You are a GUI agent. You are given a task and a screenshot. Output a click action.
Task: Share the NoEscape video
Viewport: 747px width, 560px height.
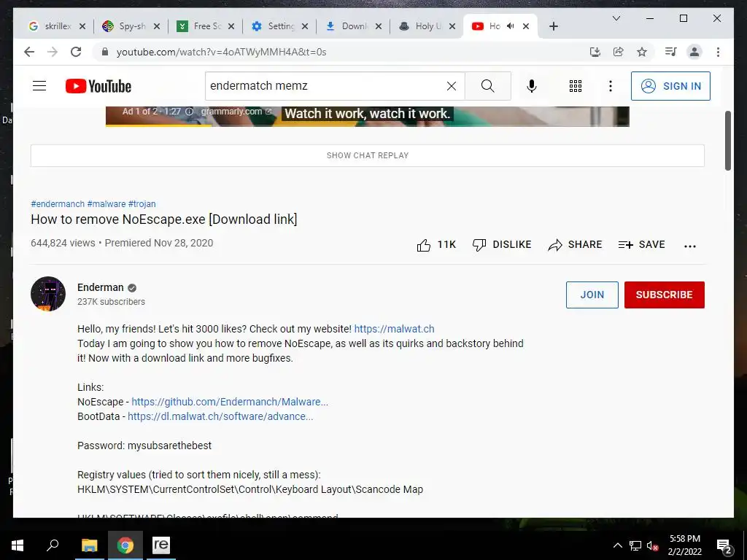pyautogui.click(x=575, y=245)
